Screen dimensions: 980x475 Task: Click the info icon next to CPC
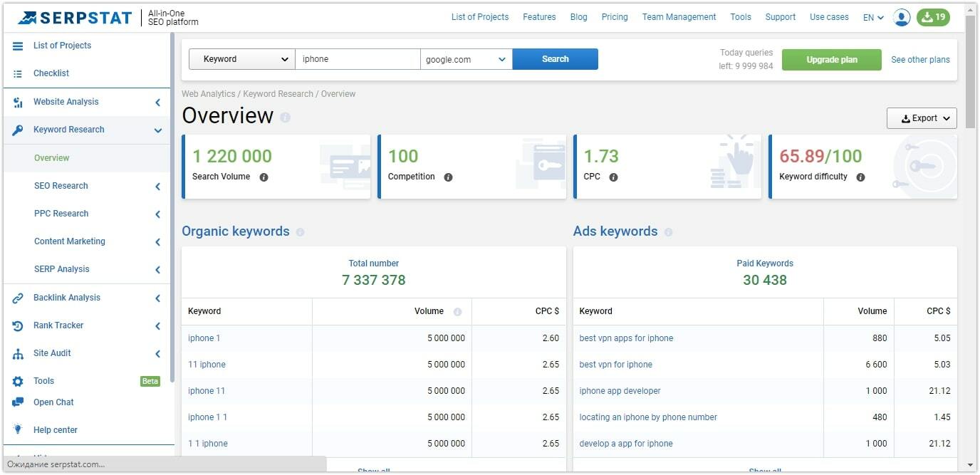(613, 177)
